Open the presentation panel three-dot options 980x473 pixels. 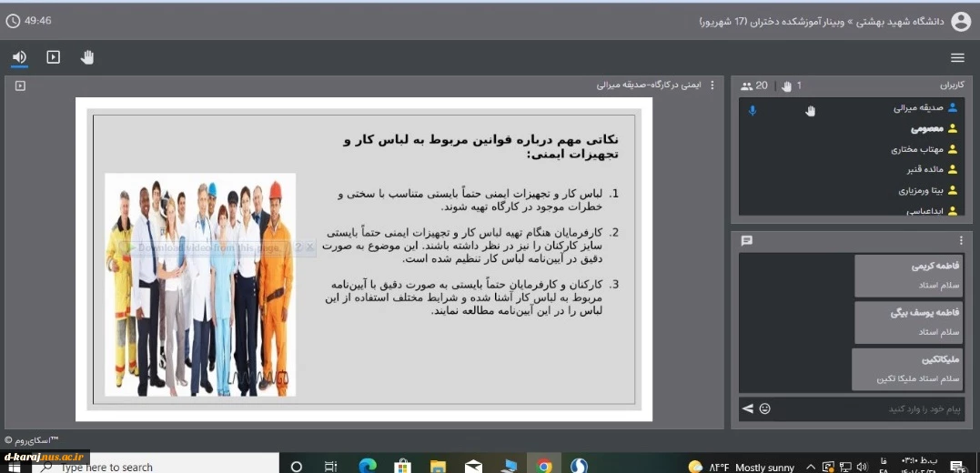tap(712, 86)
